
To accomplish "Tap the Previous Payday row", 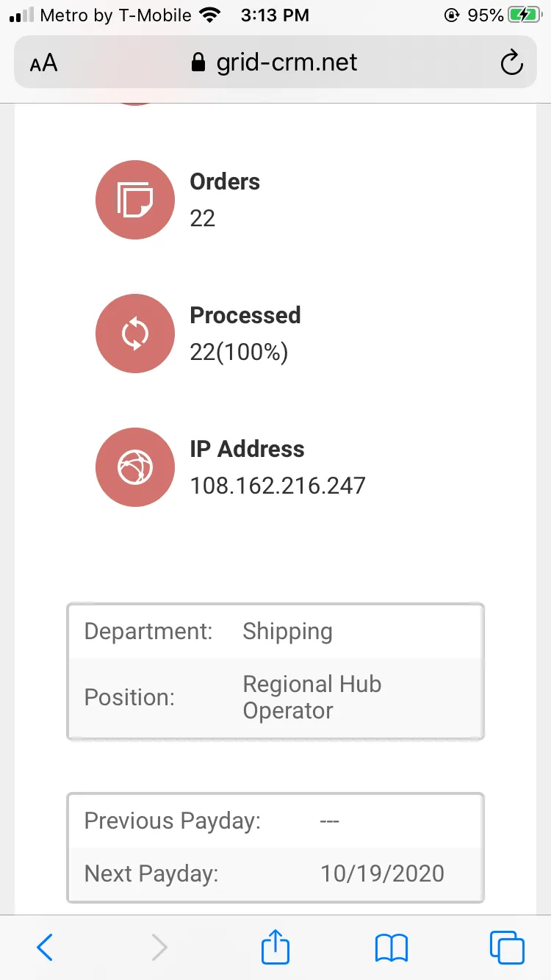I will tap(275, 821).
